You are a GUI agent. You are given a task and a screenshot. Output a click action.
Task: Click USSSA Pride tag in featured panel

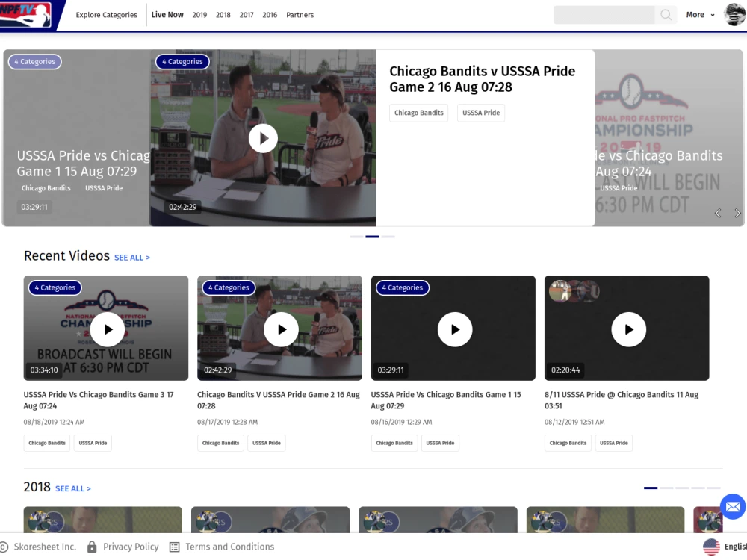481,113
